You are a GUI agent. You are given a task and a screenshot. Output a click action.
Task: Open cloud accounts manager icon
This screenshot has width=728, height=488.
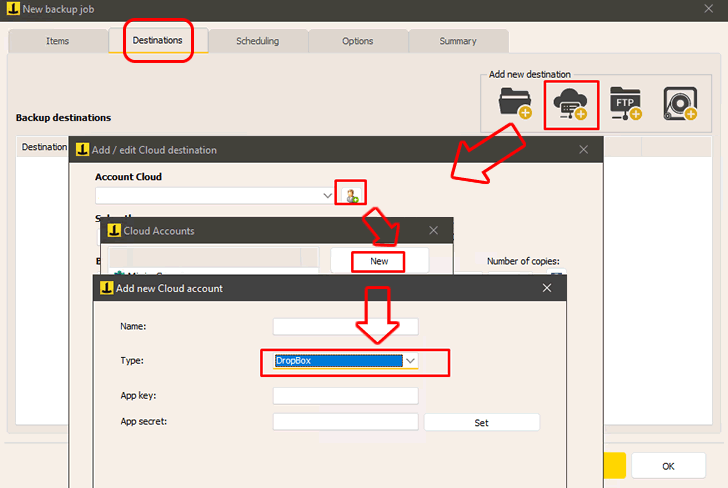pyautogui.click(x=351, y=195)
